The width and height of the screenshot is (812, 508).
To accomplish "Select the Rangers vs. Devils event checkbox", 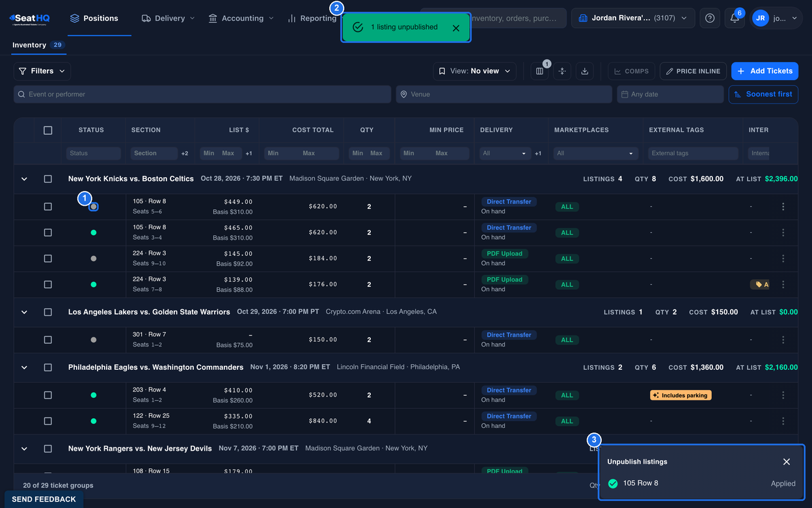I will tap(47, 449).
